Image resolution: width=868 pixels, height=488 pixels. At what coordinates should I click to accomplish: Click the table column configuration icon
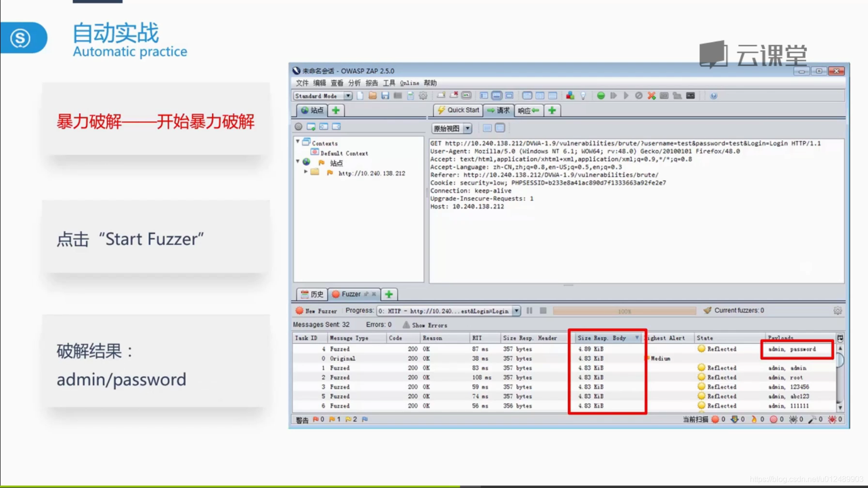[x=840, y=338]
